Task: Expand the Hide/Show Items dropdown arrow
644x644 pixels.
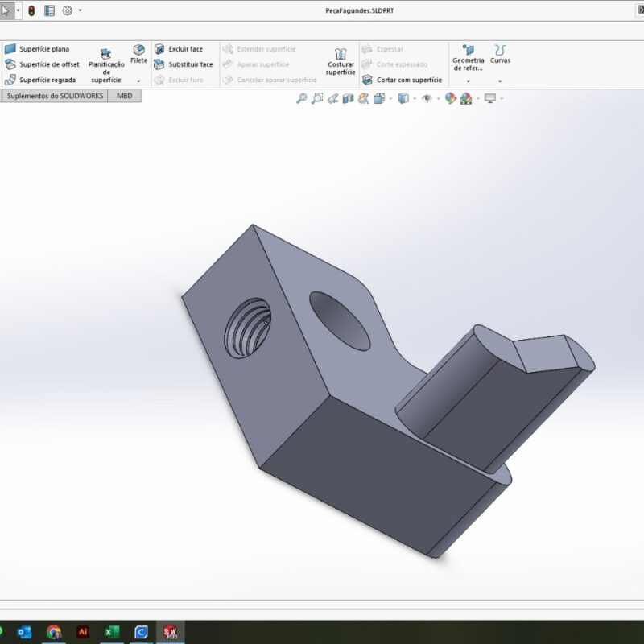Action: click(438, 98)
